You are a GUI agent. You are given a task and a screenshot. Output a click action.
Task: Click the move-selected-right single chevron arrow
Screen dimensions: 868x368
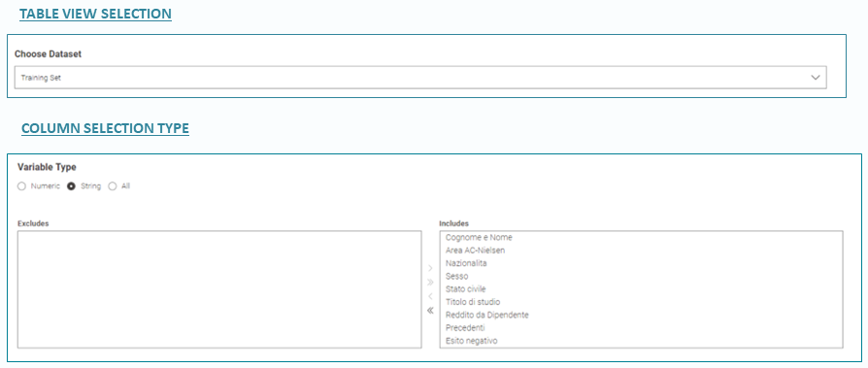pyautogui.click(x=430, y=268)
